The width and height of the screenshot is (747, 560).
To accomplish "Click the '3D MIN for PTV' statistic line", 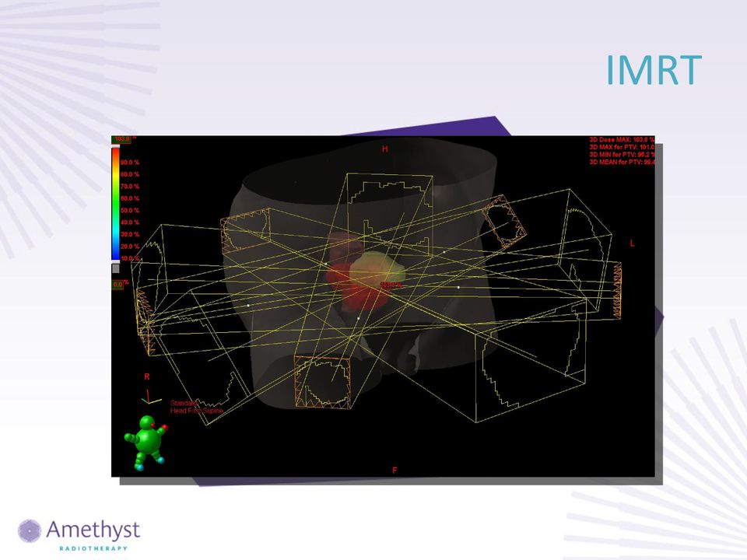I will click(622, 154).
